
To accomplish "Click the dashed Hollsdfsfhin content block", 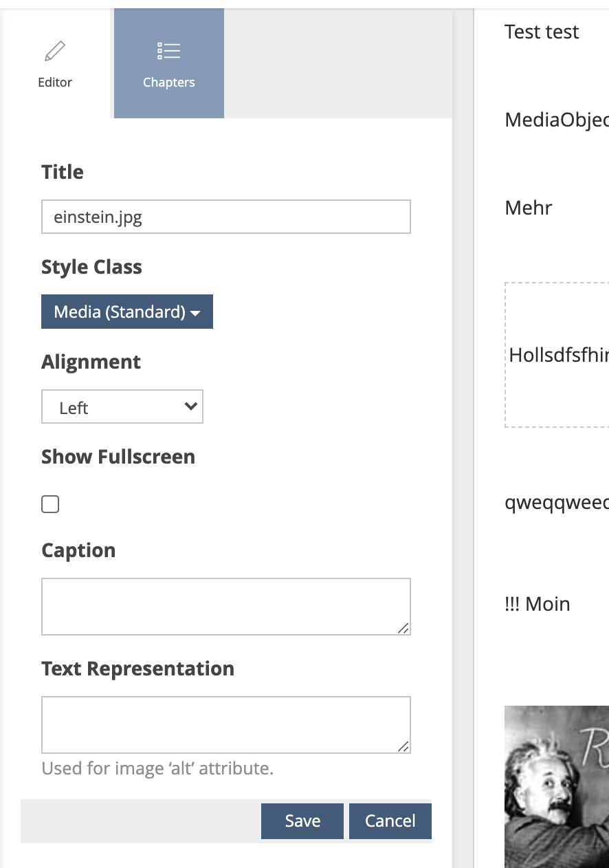I will point(557,355).
